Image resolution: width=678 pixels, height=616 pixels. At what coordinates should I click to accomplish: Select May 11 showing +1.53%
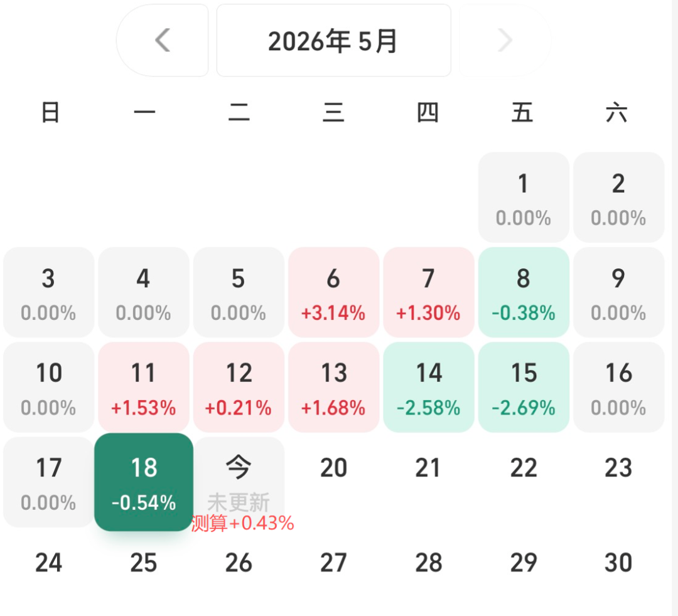pos(144,388)
